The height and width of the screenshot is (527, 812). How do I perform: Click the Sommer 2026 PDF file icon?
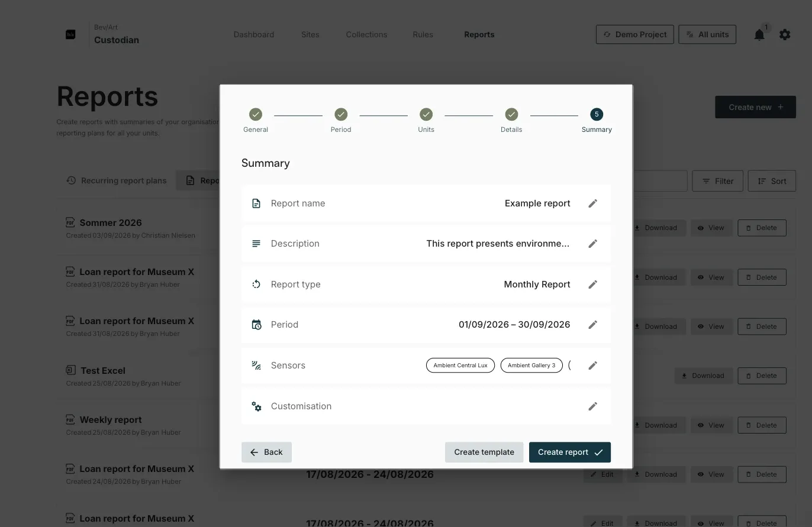(70, 222)
